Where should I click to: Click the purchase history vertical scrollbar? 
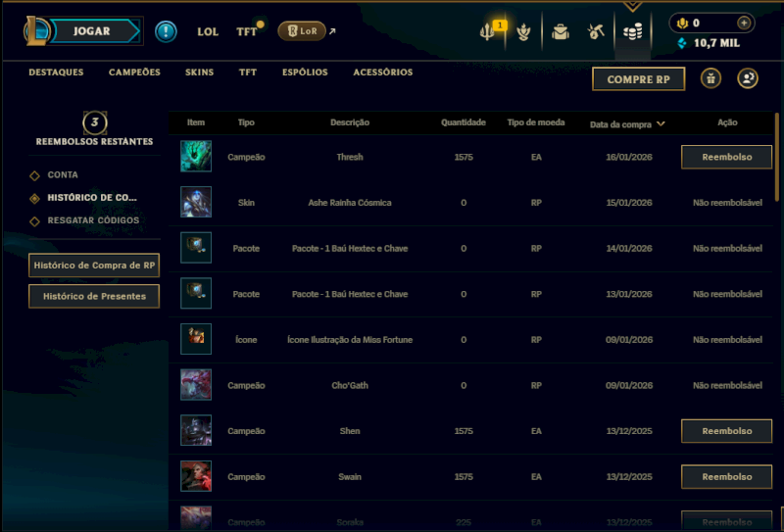pos(777,157)
